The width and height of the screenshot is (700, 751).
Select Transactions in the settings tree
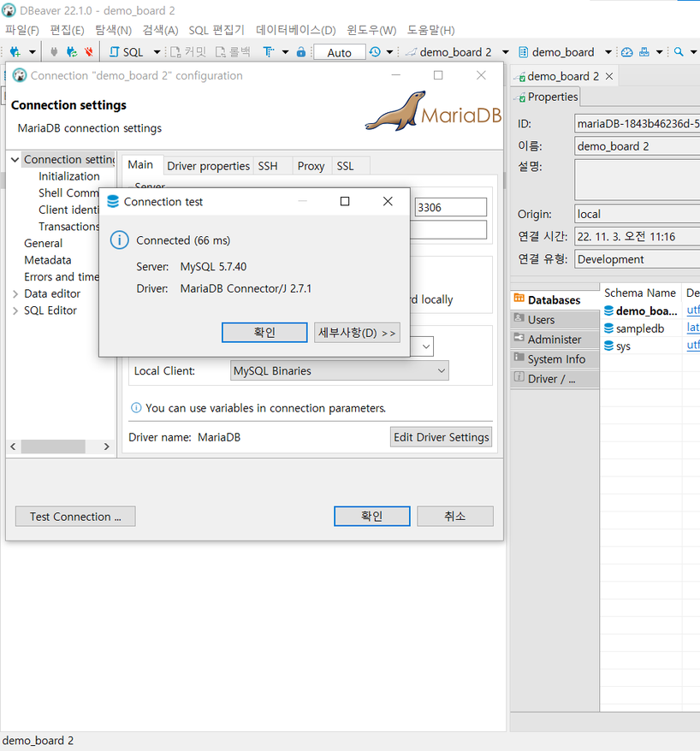pos(69,227)
